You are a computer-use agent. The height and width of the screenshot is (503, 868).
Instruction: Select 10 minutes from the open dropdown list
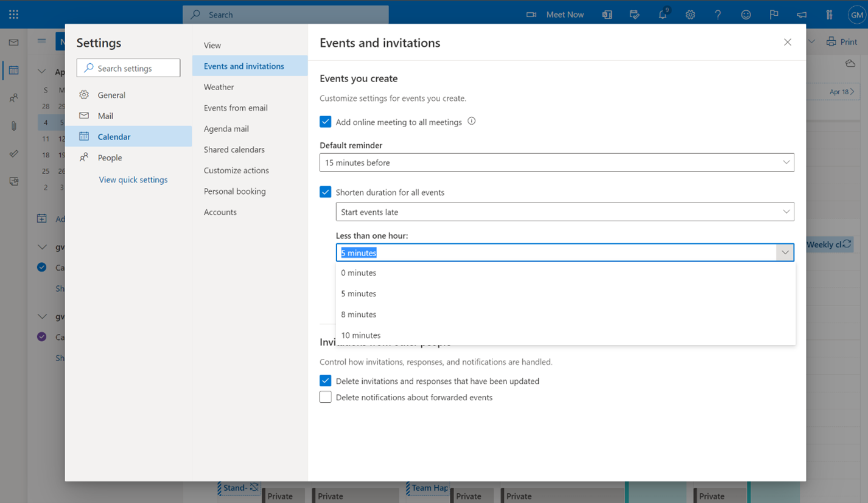point(361,335)
